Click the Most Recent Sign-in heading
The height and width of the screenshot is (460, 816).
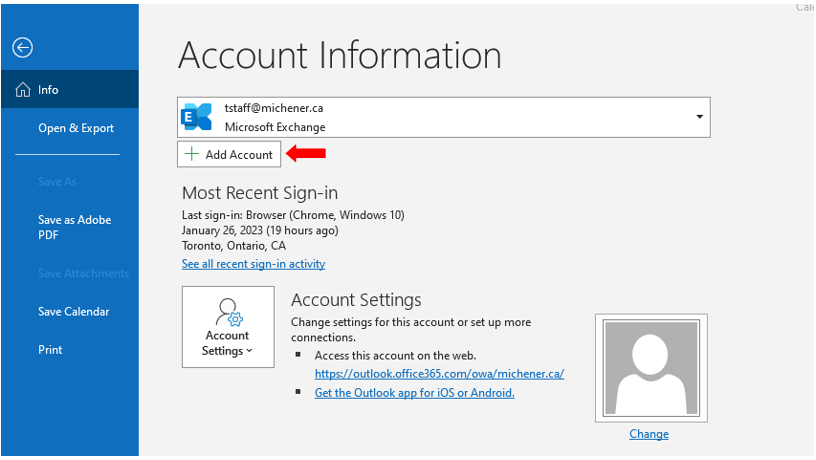click(260, 193)
